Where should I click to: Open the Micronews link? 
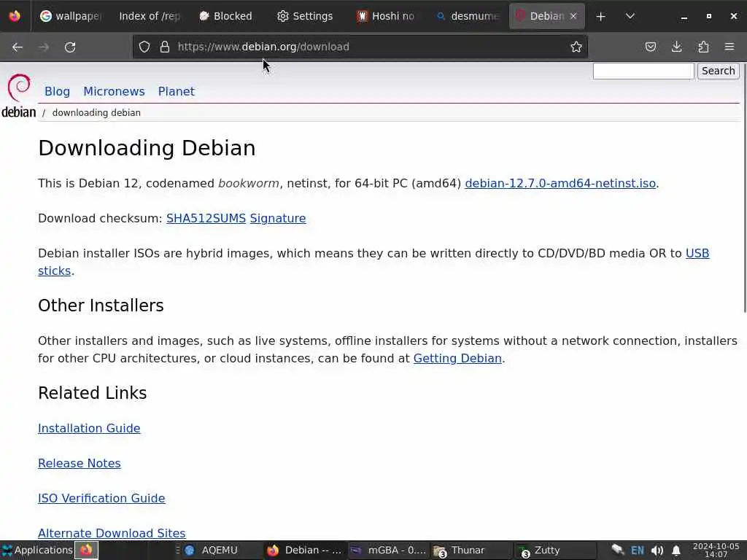click(114, 91)
